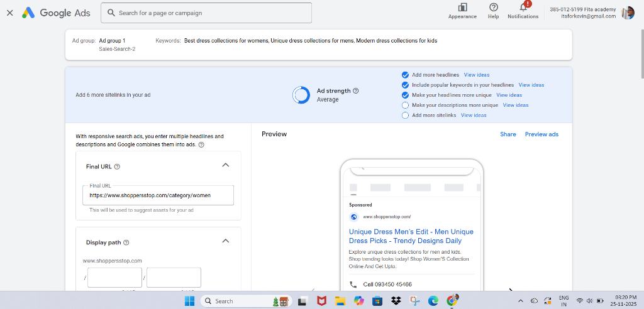Toggle the Add more sitelinks circle
Image resolution: width=644 pixels, height=309 pixels.
coord(406,116)
